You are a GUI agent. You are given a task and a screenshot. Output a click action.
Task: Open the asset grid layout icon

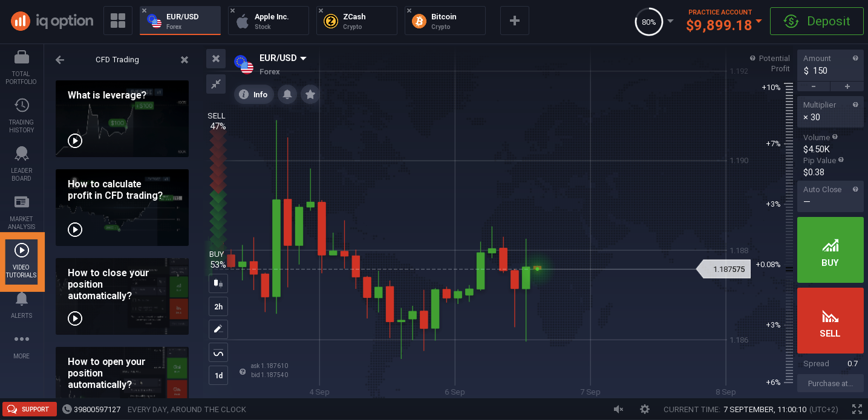tap(118, 21)
